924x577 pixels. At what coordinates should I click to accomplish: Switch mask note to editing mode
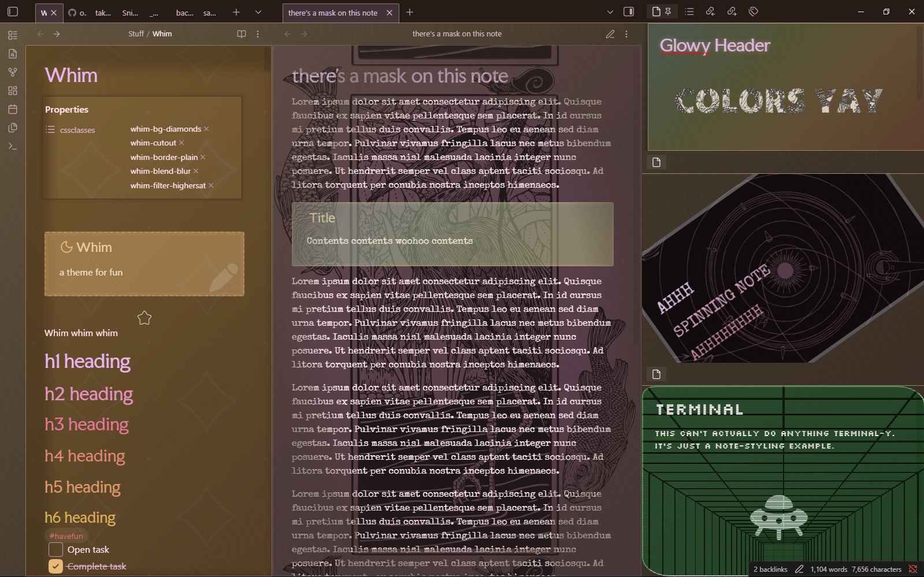610,34
